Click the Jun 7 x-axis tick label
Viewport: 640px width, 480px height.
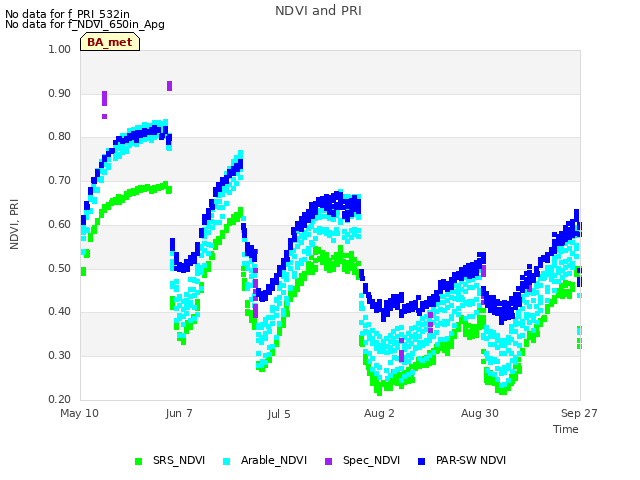coord(179,413)
